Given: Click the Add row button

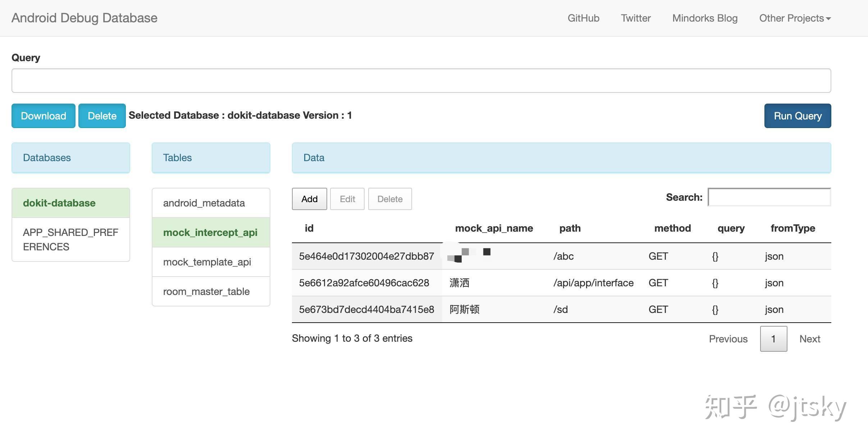Looking at the screenshot, I should pos(309,199).
